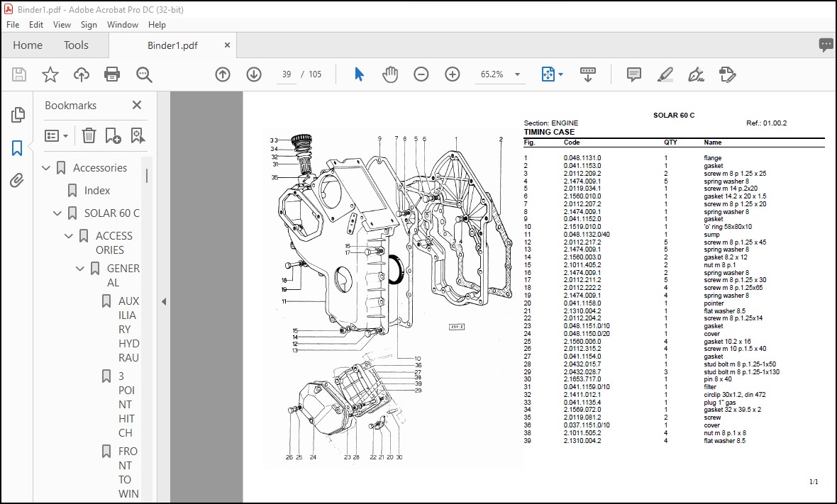The height and width of the screenshot is (504, 837).
Task: Collapse the GENERAL bookmark branch
Action: tap(79, 269)
